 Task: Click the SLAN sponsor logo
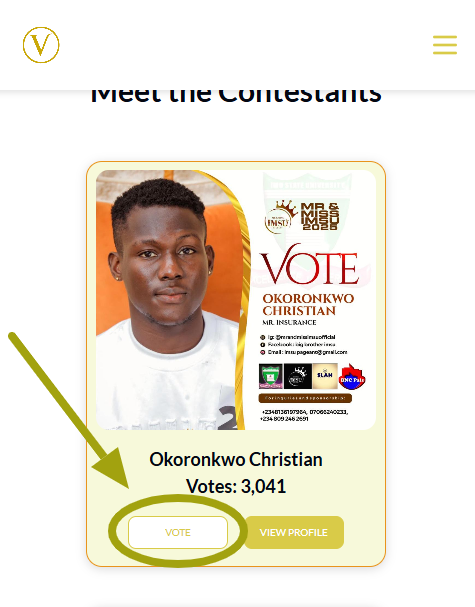(x=325, y=376)
